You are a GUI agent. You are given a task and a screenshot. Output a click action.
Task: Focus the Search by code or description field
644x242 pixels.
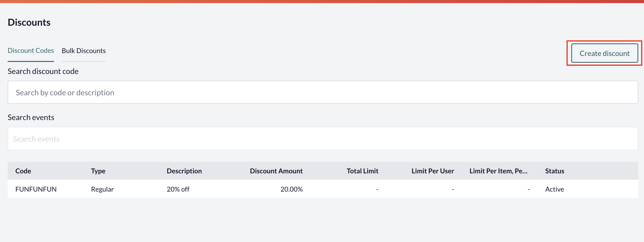click(x=323, y=92)
